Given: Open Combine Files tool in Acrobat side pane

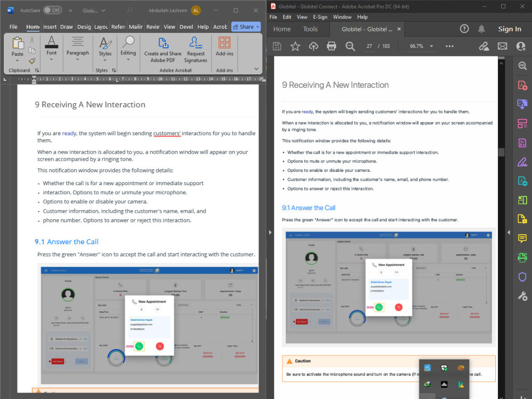Looking at the screenshot, I should pyautogui.click(x=522, y=104).
